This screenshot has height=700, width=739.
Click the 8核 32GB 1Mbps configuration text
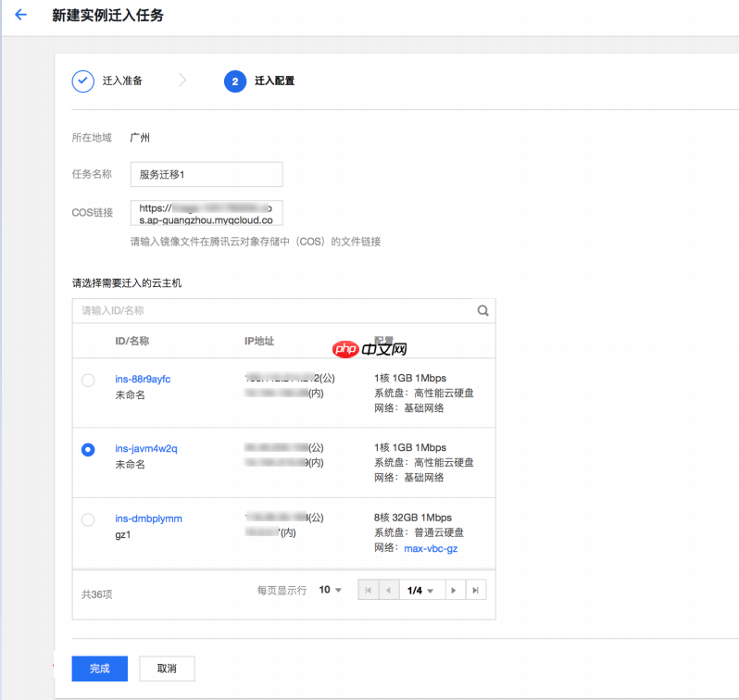coord(413,518)
